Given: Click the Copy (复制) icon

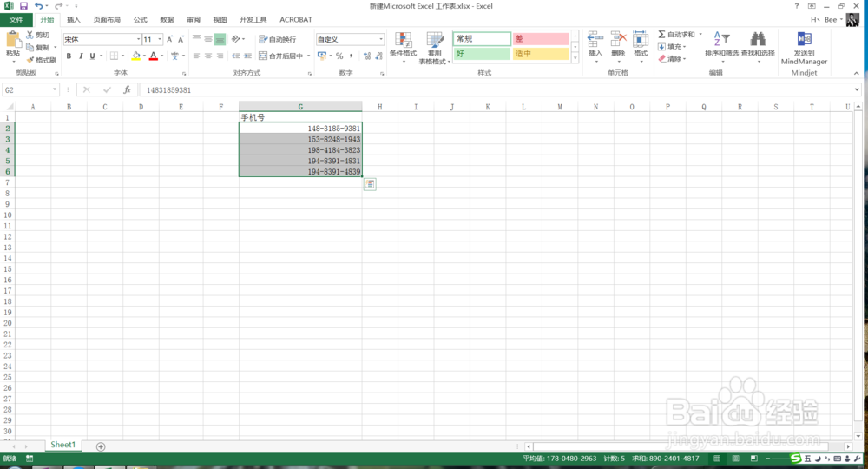Looking at the screenshot, I should tap(30, 47).
